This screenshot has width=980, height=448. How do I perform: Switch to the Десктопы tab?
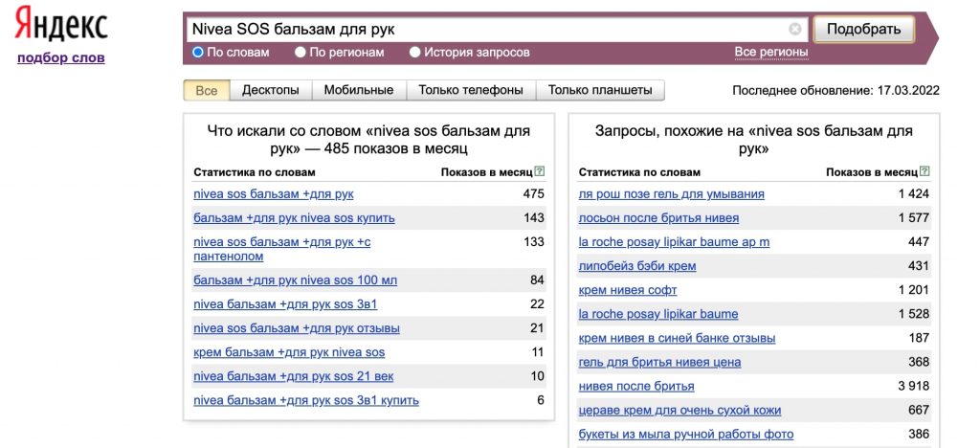(271, 90)
